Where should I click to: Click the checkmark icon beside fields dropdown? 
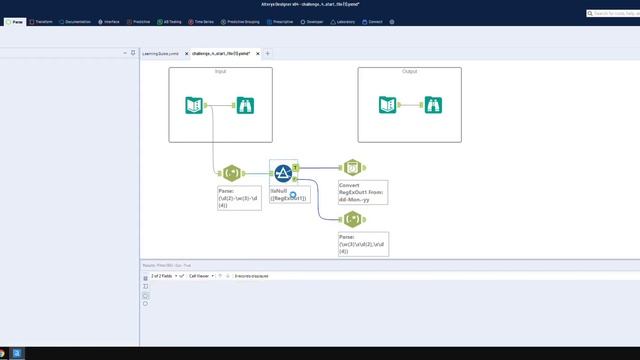[x=182, y=276]
